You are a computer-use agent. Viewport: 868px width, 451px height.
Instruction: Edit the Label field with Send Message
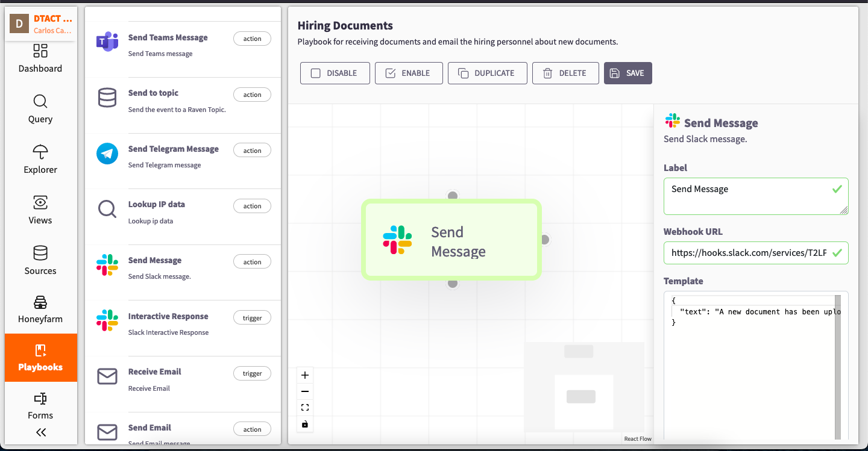point(756,196)
